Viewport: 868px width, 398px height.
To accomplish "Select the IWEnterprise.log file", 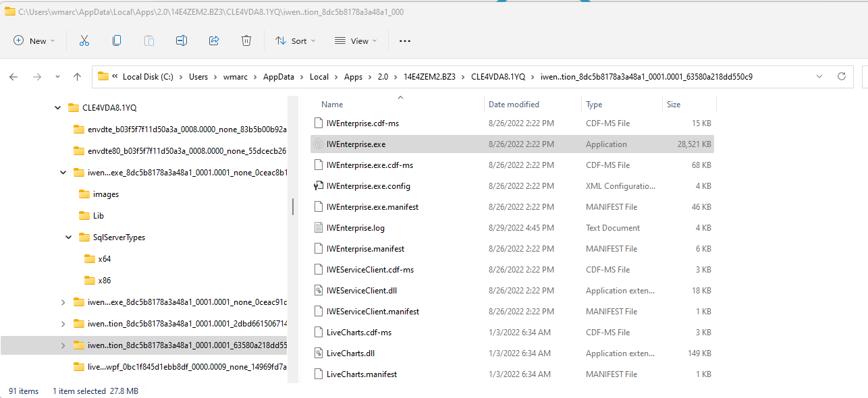I will click(x=355, y=228).
